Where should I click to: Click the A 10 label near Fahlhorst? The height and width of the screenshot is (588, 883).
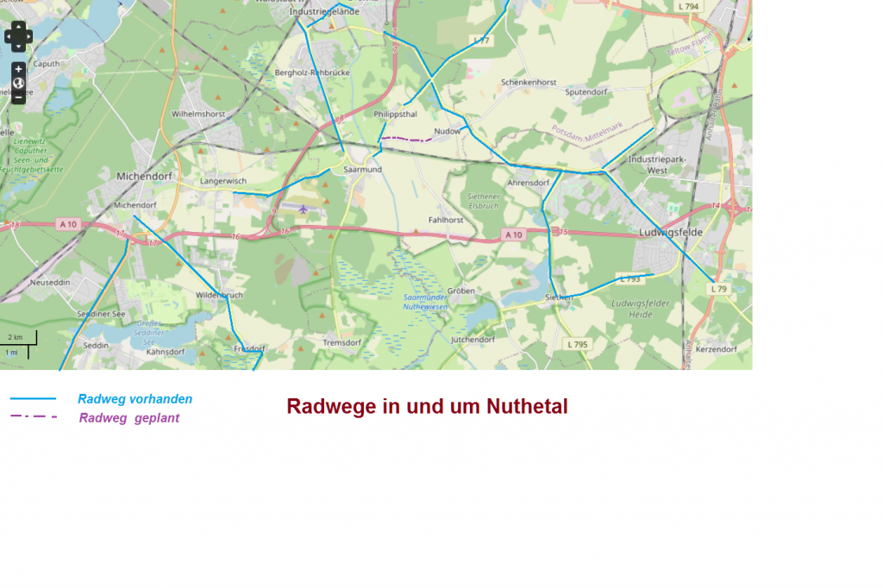tap(513, 235)
